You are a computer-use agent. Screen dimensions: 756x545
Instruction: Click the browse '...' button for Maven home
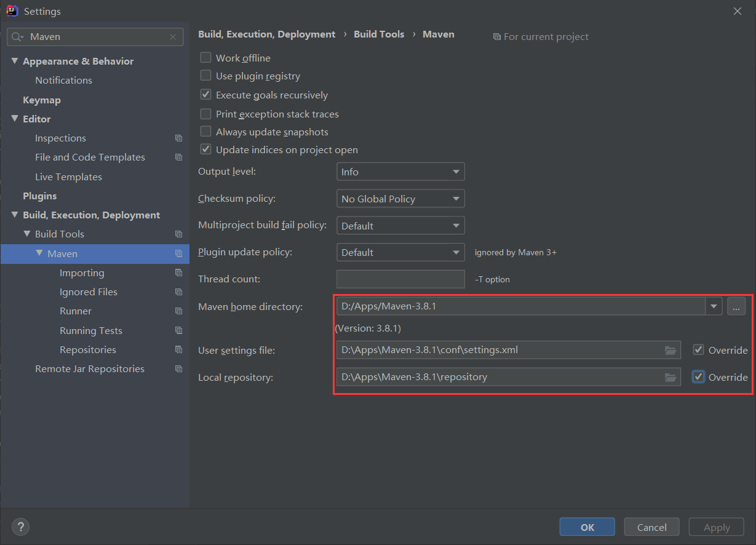736,306
